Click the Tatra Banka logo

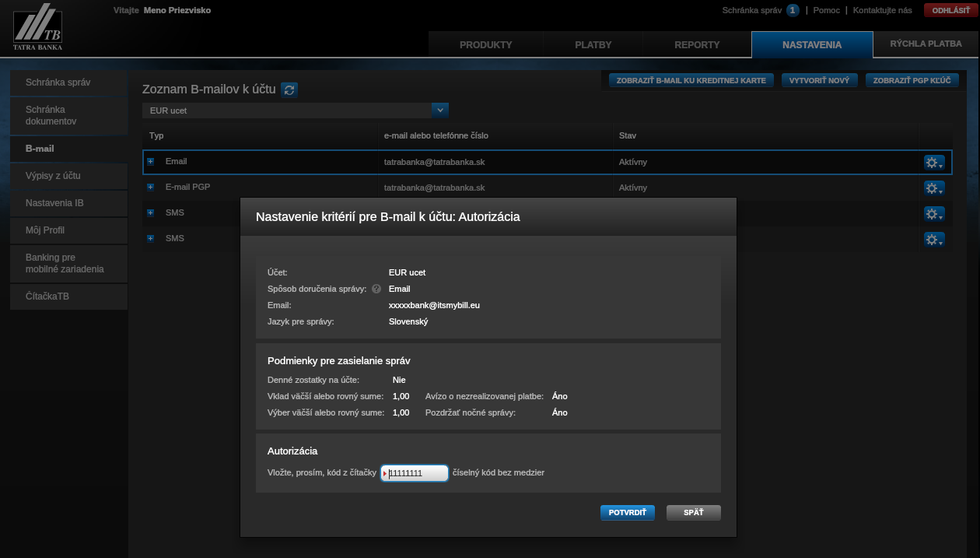click(x=37, y=30)
